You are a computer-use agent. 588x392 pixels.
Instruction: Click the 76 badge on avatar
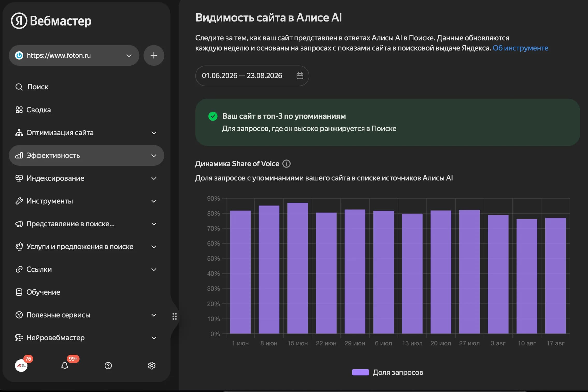[x=28, y=359]
